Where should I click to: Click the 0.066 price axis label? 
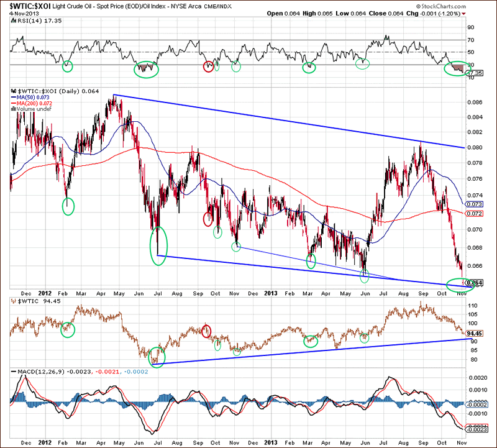pos(475,266)
